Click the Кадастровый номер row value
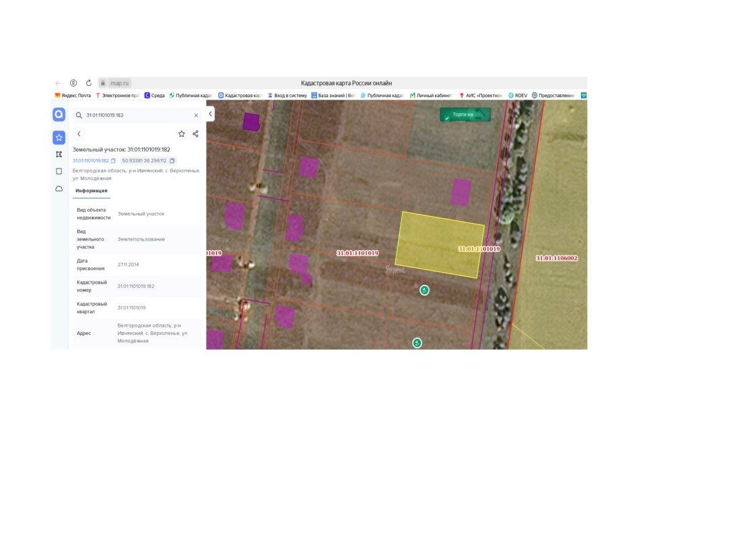756x535 pixels. (136, 286)
